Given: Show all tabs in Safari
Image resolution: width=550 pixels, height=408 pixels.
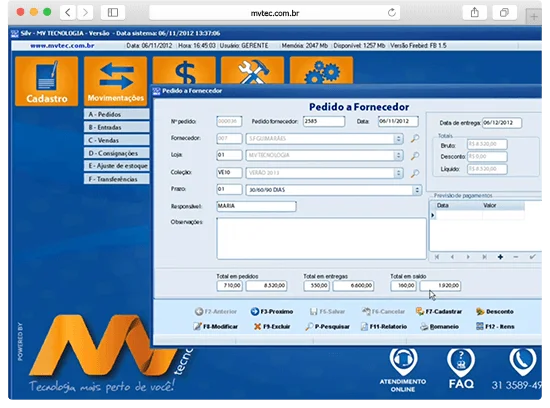Looking at the screenshot, I should (x=504, y=13).
